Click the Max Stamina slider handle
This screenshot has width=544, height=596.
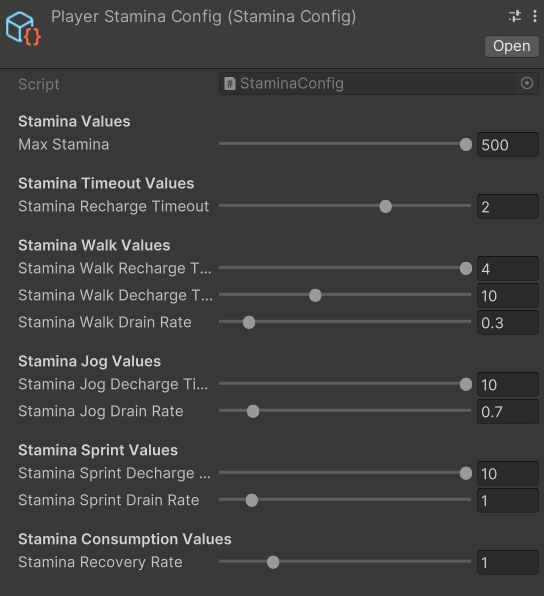pyautogui.click(x=466, y=144)
